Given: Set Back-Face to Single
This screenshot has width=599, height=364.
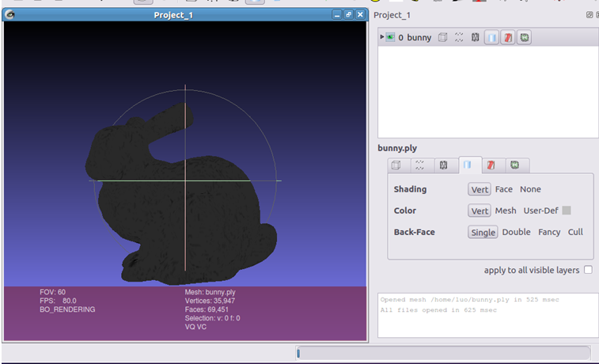Looking at the screenshot, I should [483, 232].
